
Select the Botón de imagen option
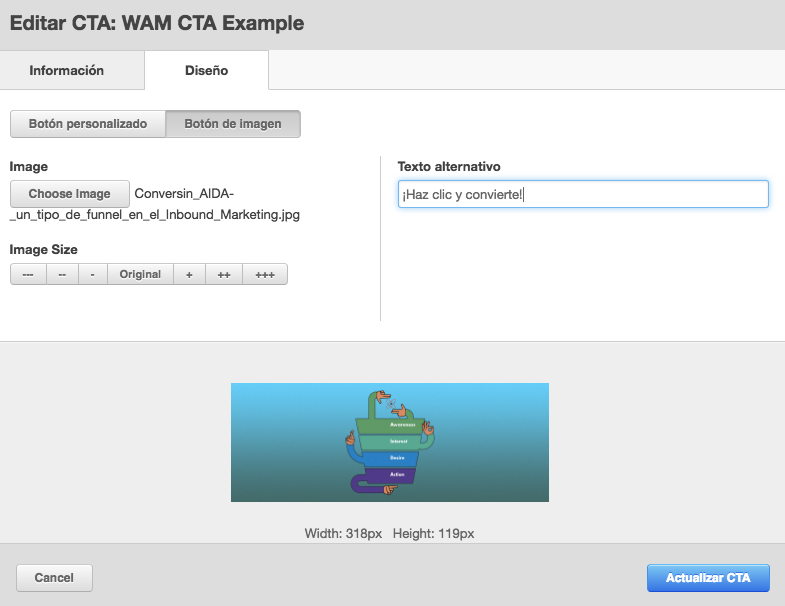pos(232,124)
